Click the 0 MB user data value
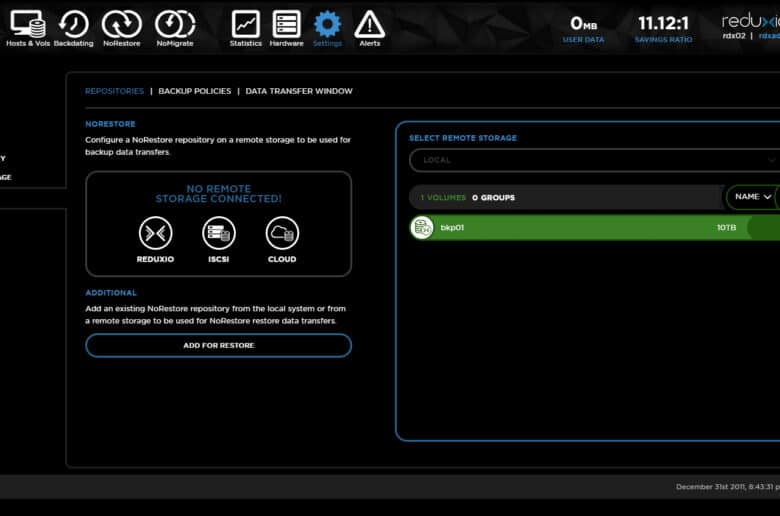Viewport: 780px width, 516px height. point(584,23)
